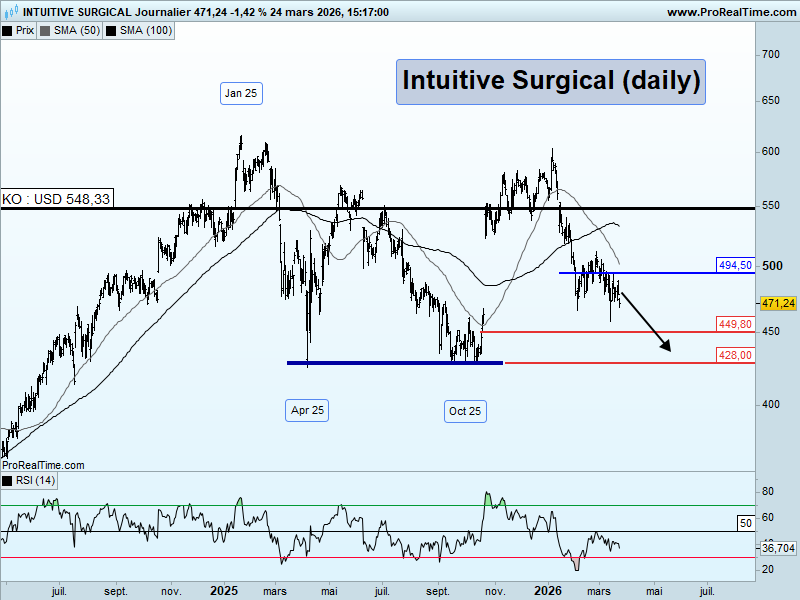Click the 2026 year marker on time axis
Image resolution: width=800 pixels, height=600 pixels.
click(x=547, y=591)
